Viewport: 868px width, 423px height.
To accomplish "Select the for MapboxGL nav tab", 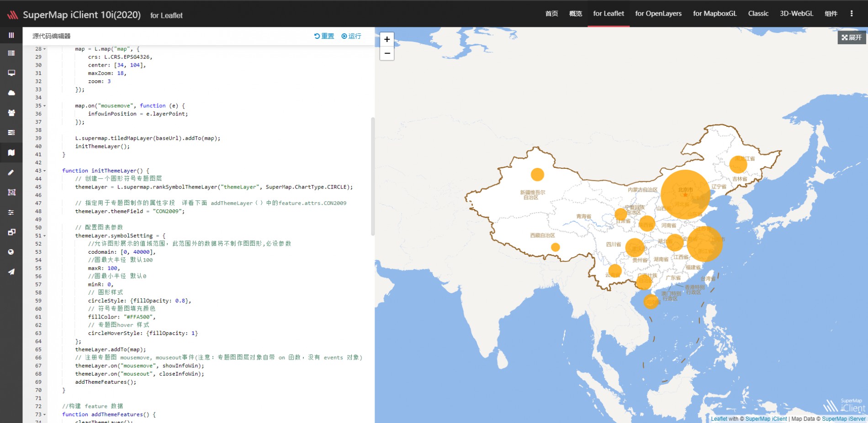I will pyautogui.click(x=715, y=14).
